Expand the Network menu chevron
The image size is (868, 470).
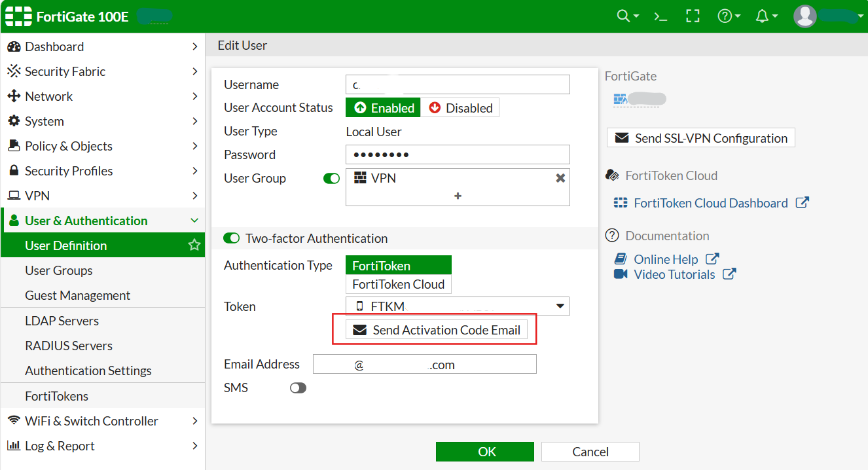pos(195,96)
